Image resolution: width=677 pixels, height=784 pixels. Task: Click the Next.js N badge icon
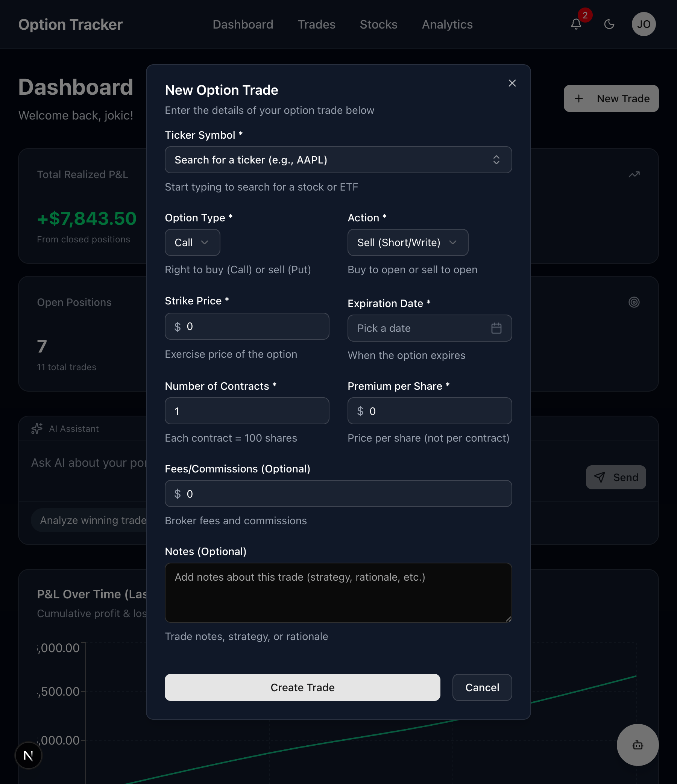(x=29, y=755)
